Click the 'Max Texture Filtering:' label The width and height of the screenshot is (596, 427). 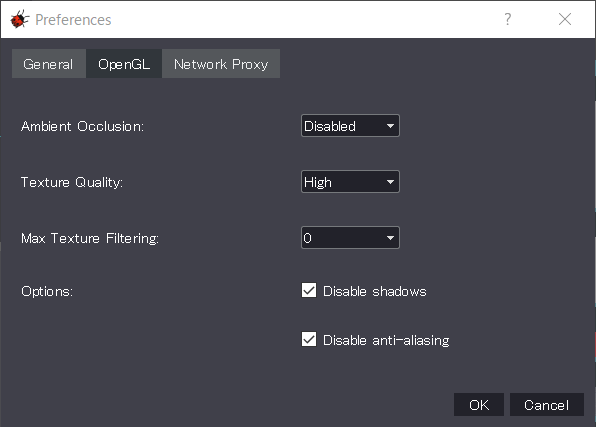coord(90,238)
